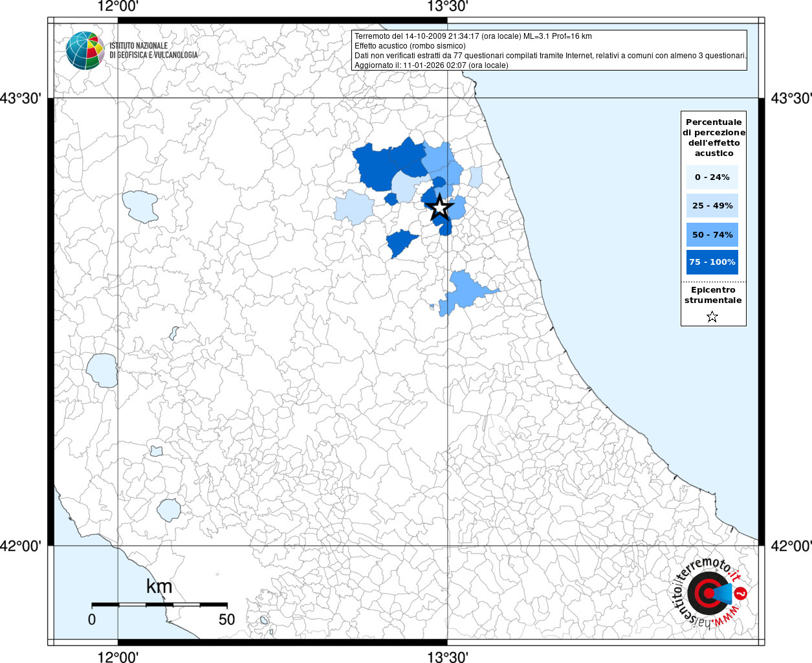Click the 42°00' label on the left axis
Screen dimensions: 812x663
(21, 546)
